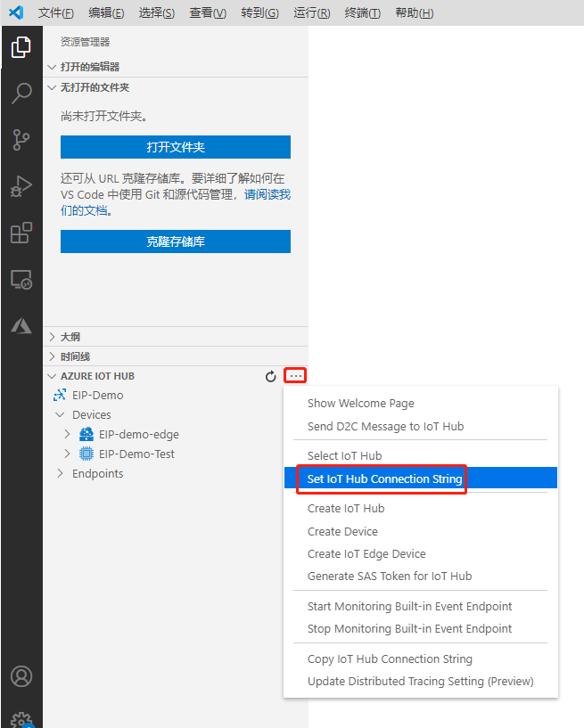The width and height of the screenshot is (584, 728).
Task: Collapse the Devices tree node
Action: 60,414
